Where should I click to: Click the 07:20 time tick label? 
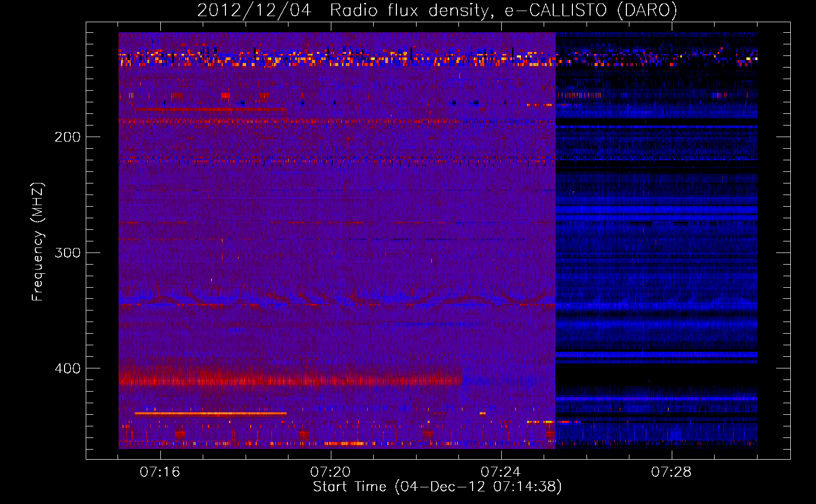point(330,472)
